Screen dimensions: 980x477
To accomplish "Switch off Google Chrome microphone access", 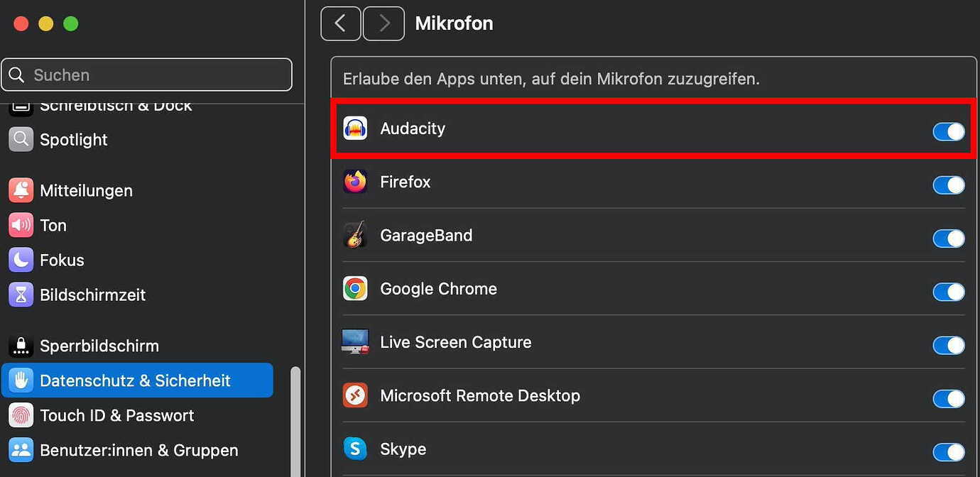I will [949, 292].
